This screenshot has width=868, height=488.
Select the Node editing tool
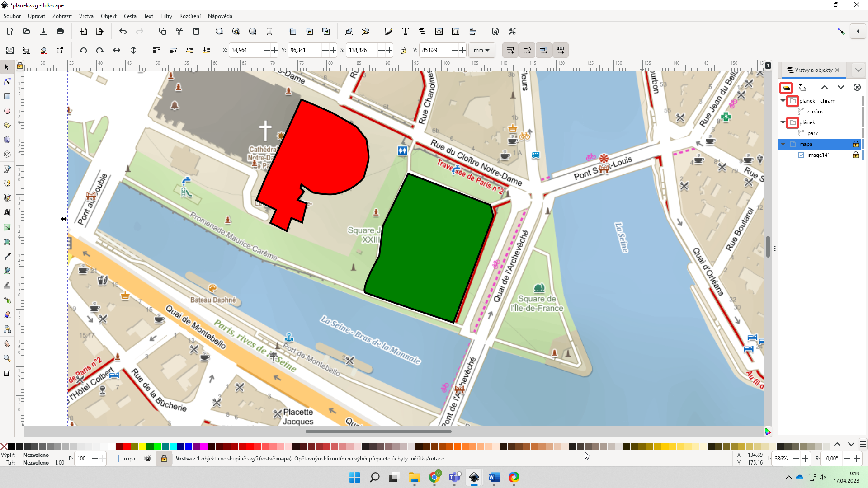pyautogui.click(x=7, y=81)
